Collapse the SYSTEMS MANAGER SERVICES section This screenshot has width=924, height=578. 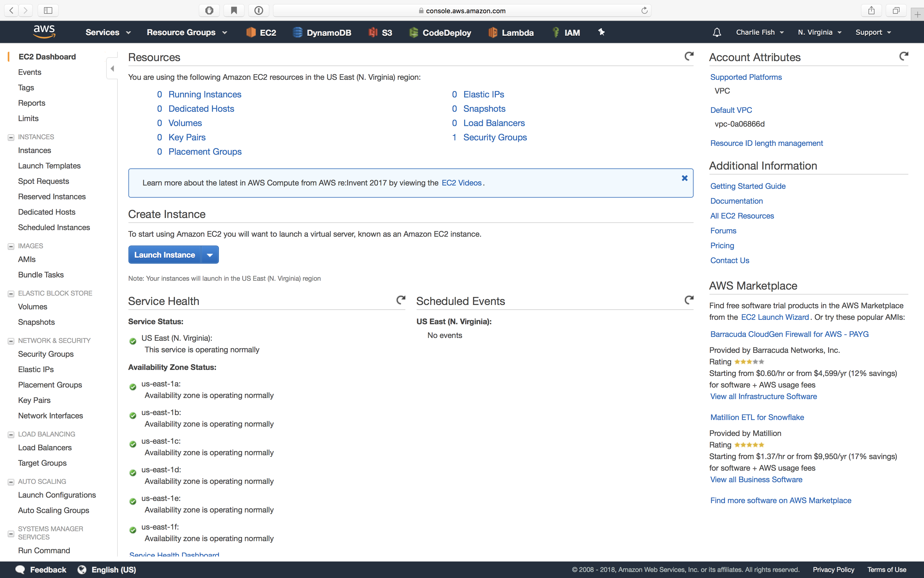11,533
